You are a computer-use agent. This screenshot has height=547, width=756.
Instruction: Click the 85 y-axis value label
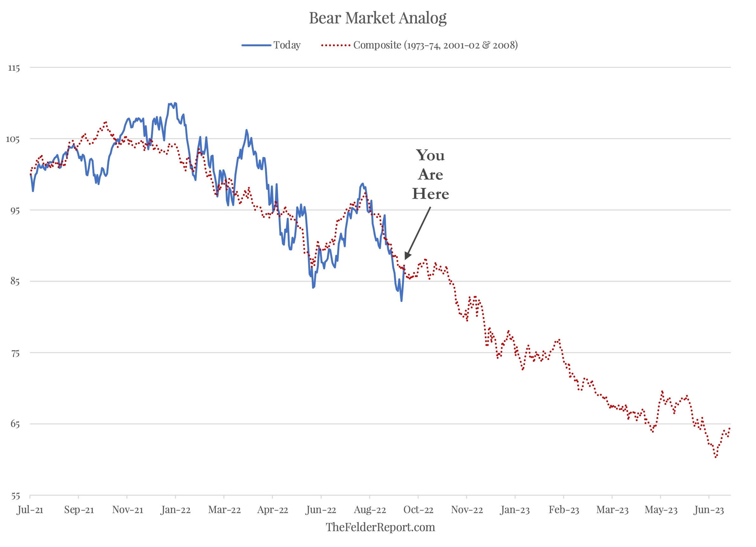[x=15, y=281]
